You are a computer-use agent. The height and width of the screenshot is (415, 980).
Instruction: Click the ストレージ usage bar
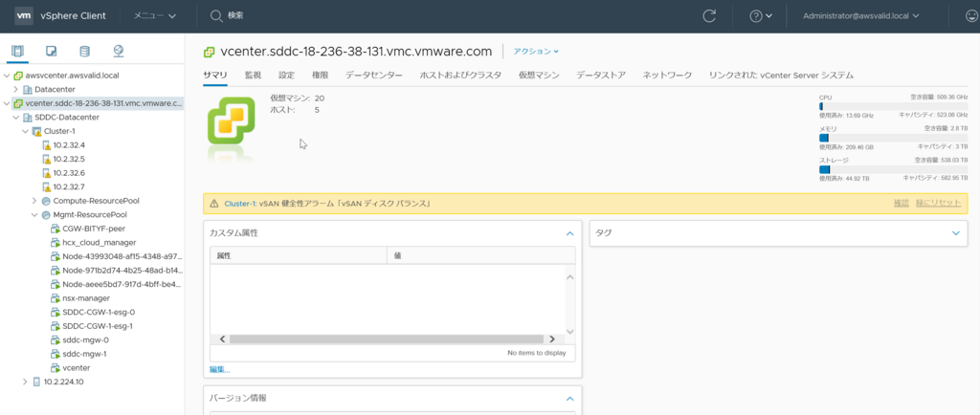[893, 169]
